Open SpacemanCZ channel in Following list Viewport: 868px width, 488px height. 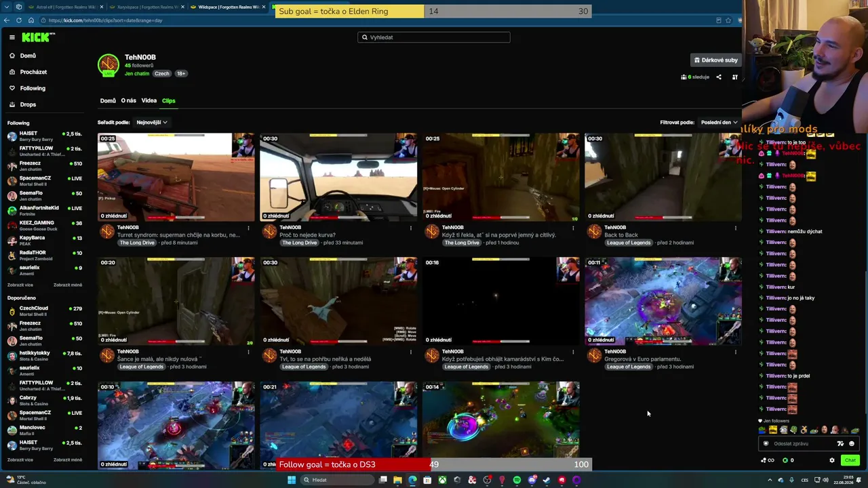(44, 180)
